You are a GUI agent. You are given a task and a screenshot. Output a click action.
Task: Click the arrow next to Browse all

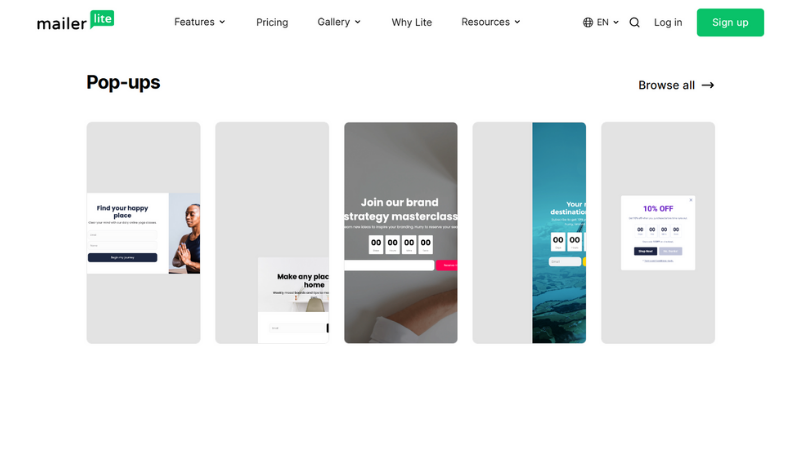[x=708, y=85]
